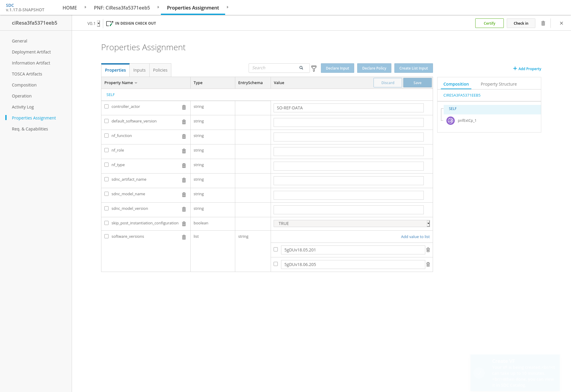Remove list value 5gDUv18.06.205

coord(428,265)
